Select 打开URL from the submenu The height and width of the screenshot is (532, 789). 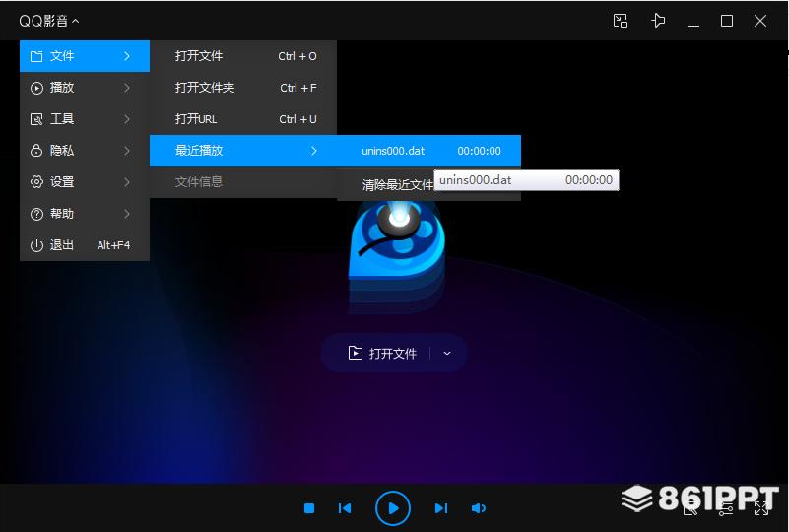click(x=243, y=119)
